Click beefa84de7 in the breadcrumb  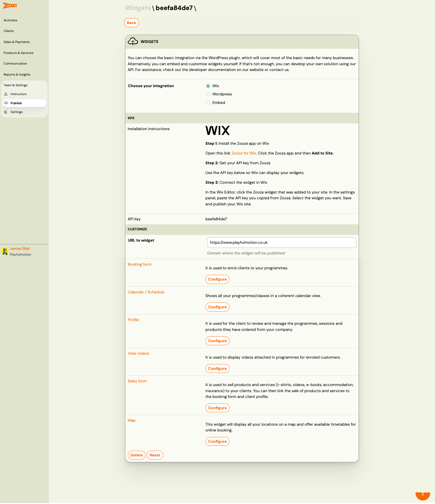(174, 8)
